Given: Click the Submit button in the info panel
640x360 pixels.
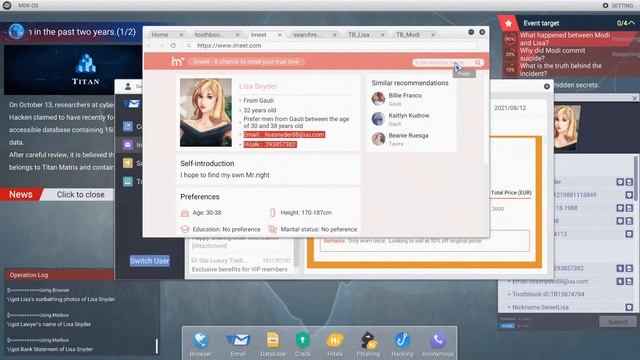Looking at the screenshot, I should tap(618, 322).
